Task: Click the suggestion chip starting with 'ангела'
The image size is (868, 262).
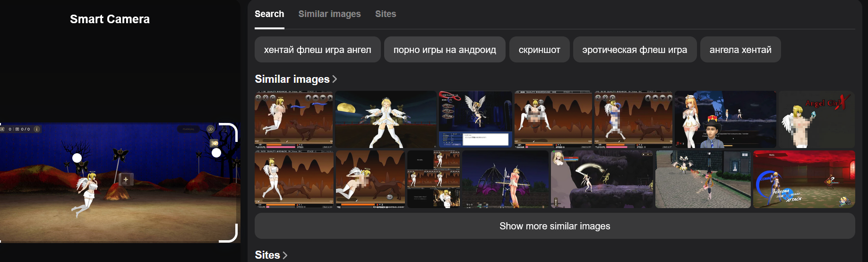Action: [740, 50]
